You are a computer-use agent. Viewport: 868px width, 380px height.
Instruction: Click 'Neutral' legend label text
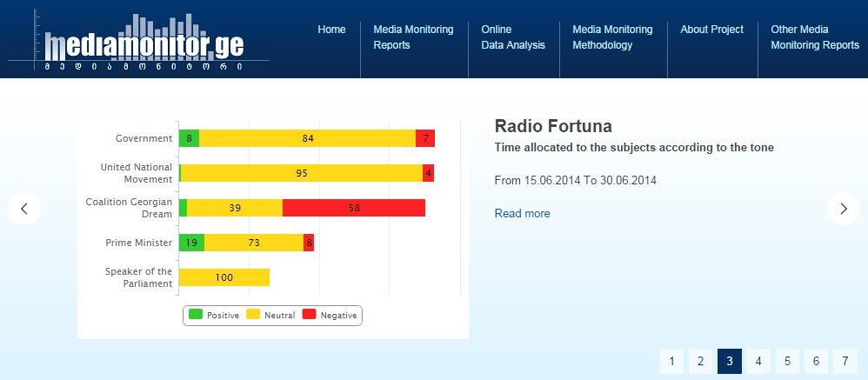(x=279, y=316)
